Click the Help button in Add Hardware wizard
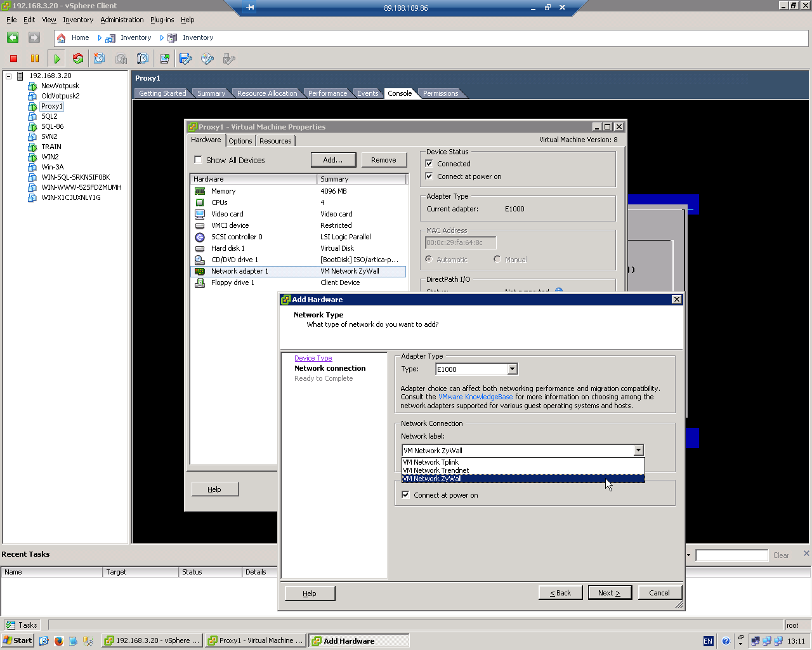The width and height of the screenshot is (812, 650). pos(310,593)
